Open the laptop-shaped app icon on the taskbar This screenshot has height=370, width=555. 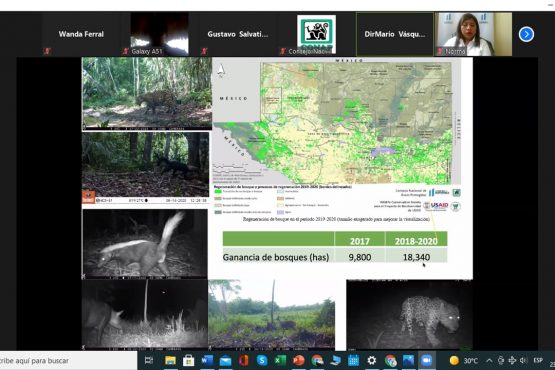[x=335, y=360]
